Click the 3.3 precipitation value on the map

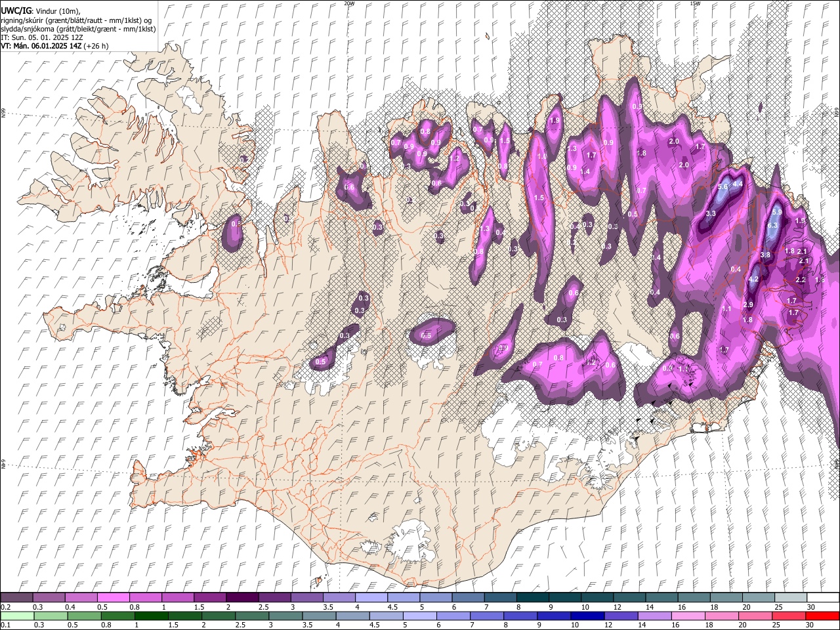pyautogui.click(x=711, y=214)
